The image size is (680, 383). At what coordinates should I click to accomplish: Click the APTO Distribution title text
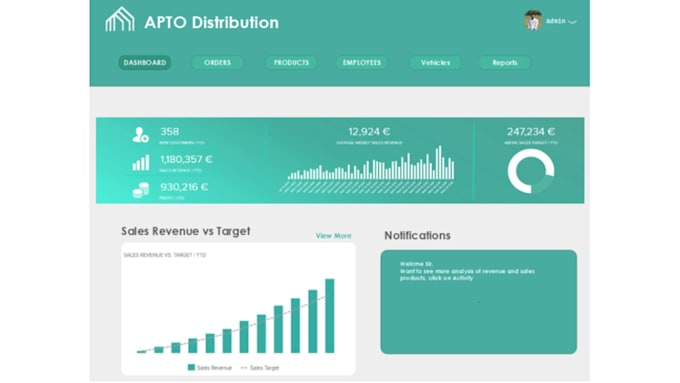coord(211,23)
